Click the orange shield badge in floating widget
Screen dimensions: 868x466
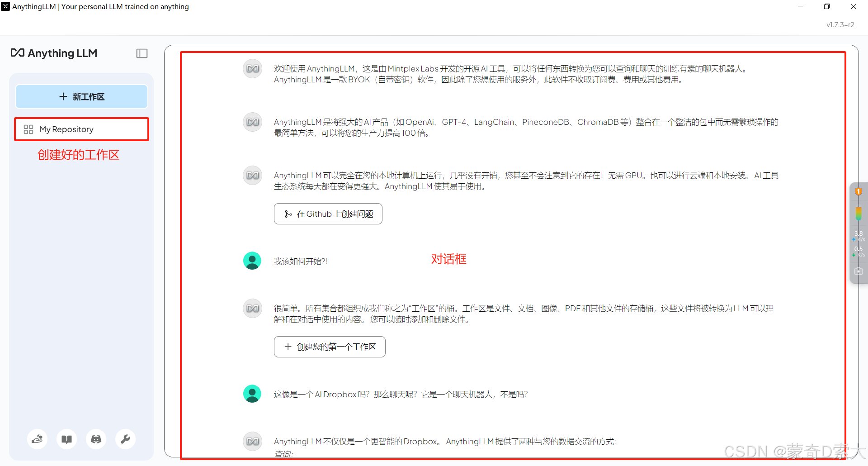(858, 191)
